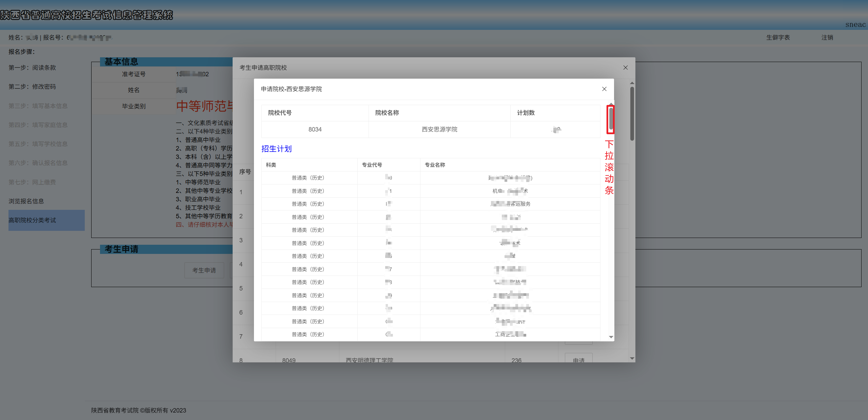Viewport: 868px width, 420px height.
Task: Close the 申请院校-西安思源学院 dialog
Action: tap(604, 89)
